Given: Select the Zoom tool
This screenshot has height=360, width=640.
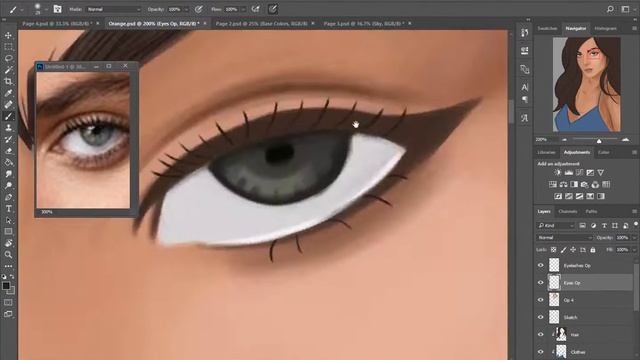Looking at the screenshot, I should [x=8, y=254].
